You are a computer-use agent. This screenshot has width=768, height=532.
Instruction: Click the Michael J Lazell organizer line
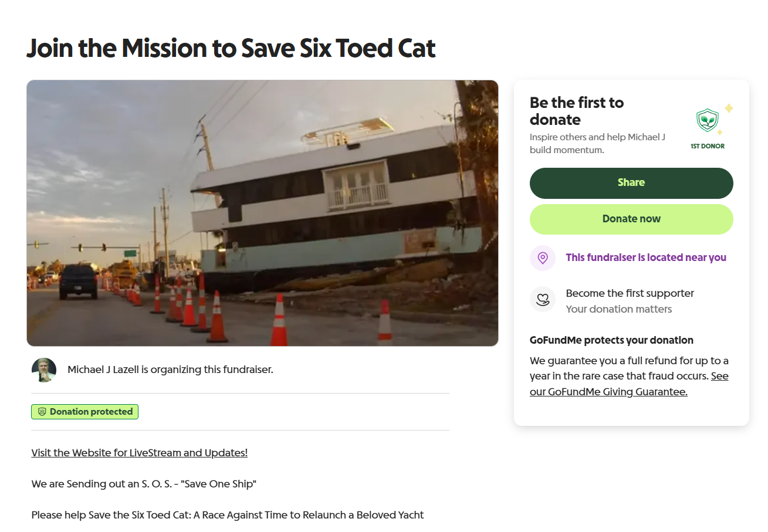[x=170, y=370]
